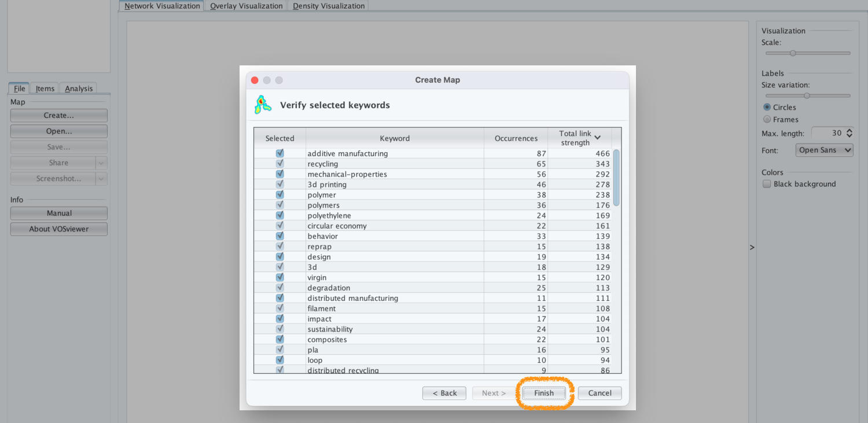This screenshot has height=423, width=868.
Task: Open the Analysis tab
Action: [79, 89]
